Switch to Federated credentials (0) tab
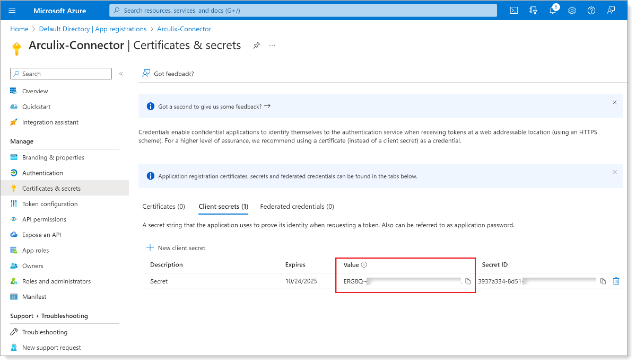This screenshot has height=364, width=636. coord(297,206)
